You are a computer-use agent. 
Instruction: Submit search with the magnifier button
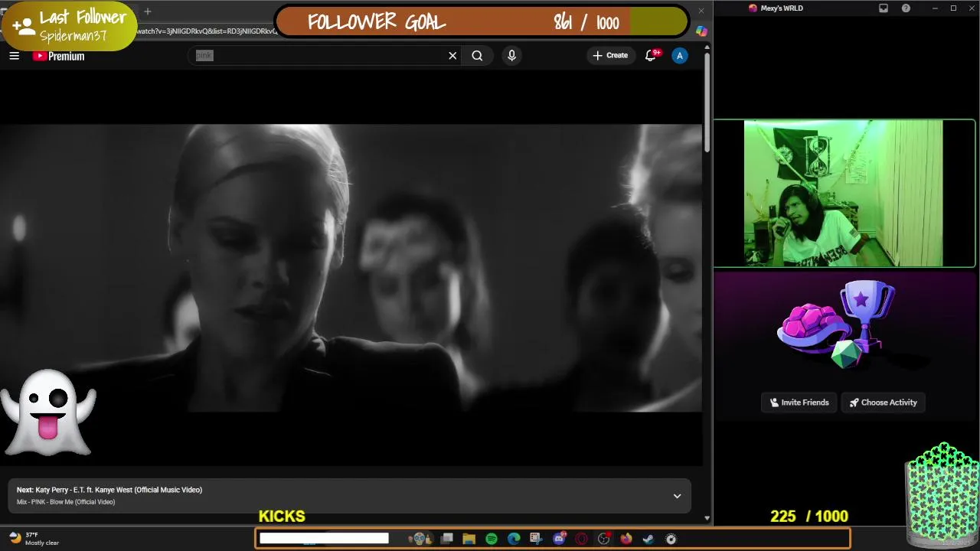coord(477,55)
